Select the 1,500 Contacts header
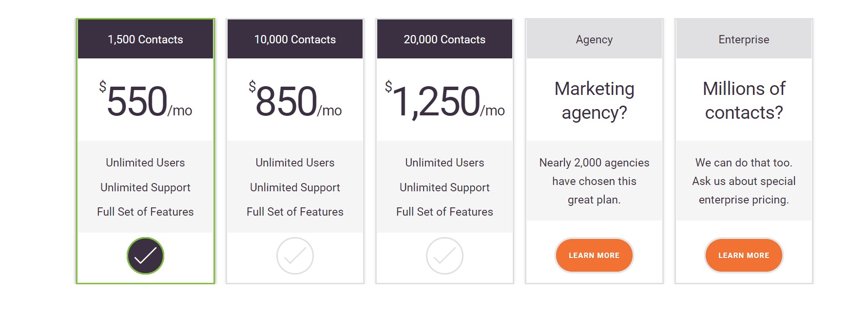 point(145,39)
